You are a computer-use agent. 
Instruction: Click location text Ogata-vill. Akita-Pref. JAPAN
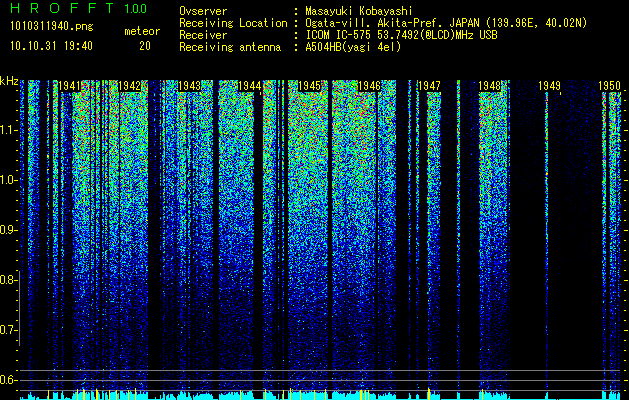(x=392, y=23)
